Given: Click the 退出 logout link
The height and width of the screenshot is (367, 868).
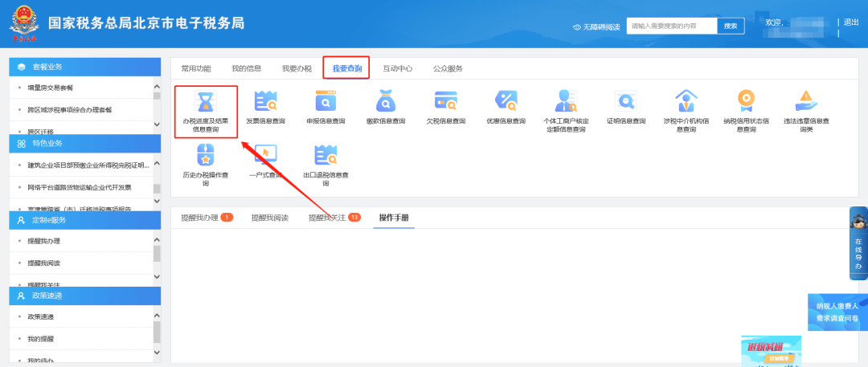Looking at the screenshot, I should pyautogui.click(x=851, y=22).
